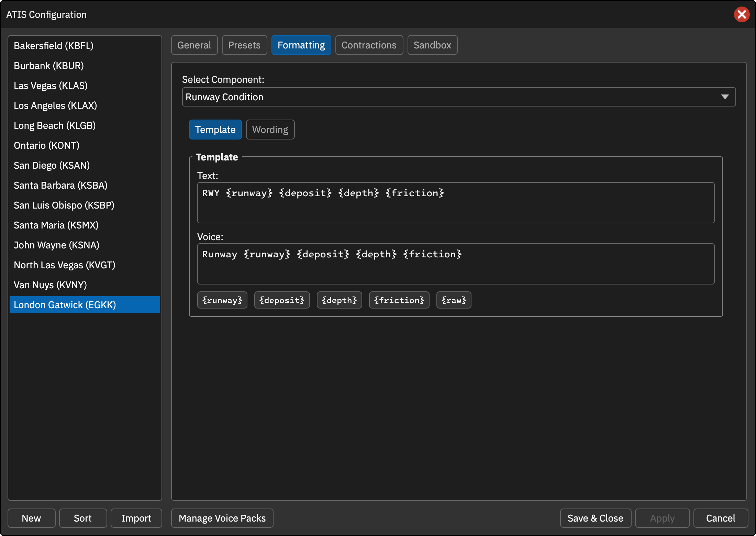This screenshot has height=536, width=756.
Task: Click Save & Close
Action: tap(596, 518)
